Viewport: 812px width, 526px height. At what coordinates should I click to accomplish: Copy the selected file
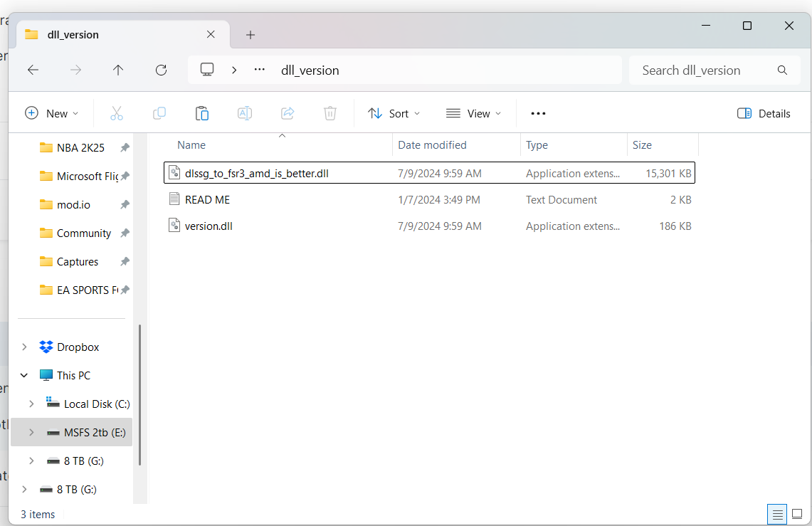159,113
